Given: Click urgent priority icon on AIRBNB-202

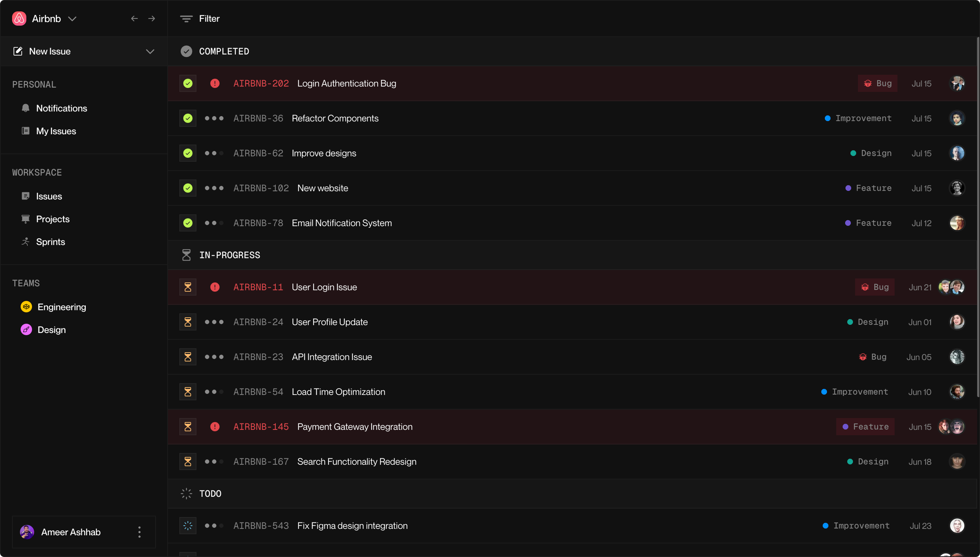Looking at the screenshot, I should [215, 83].
